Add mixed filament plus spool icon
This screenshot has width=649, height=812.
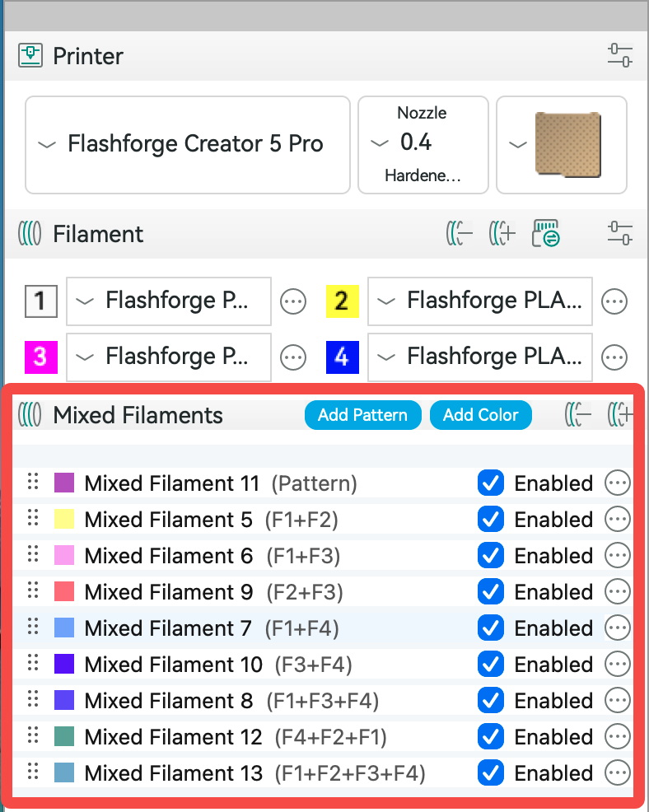(x=620, y=415)
